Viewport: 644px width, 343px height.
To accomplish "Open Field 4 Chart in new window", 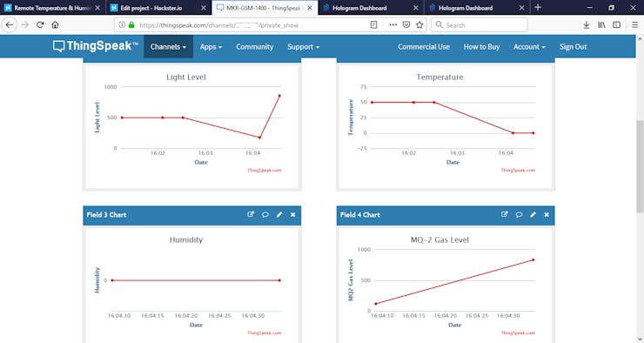I will tap(505, 214).
